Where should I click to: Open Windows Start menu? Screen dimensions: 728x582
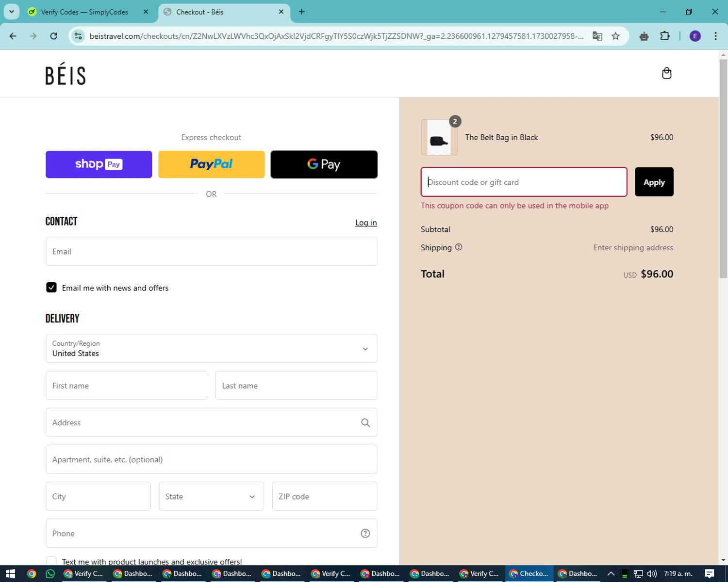(x=10, y=574)
